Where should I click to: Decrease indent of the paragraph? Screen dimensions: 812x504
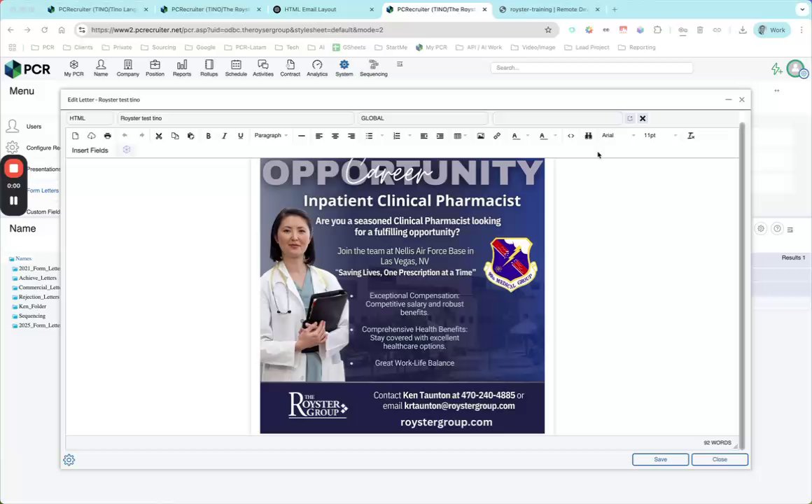point(423,136)
